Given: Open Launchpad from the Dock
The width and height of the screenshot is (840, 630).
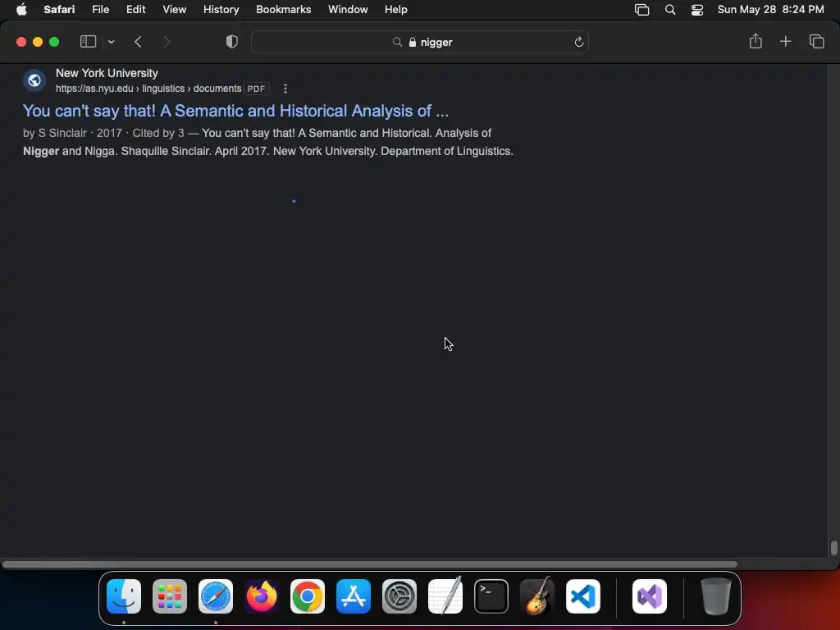Looking at the screenshot, I should [x=170, y=596].
